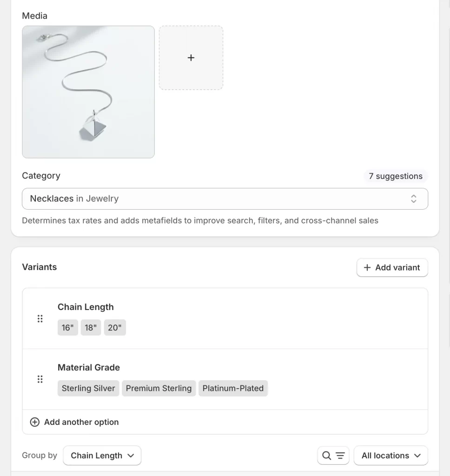Viewport: 450px width, 476px height.
Task: Open the necklace product image thumbnail
Action: [88, 91]
